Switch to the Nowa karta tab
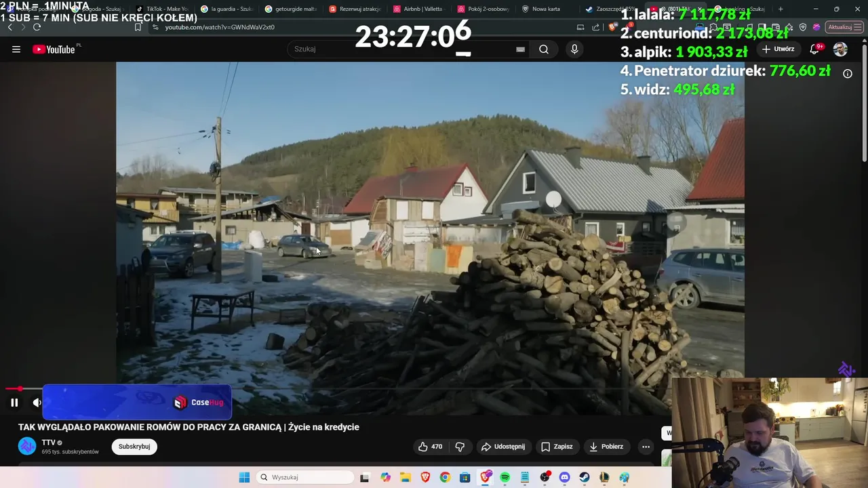This screenshot has height=488, width=868. pyautogui.click(x=547, y=9)
